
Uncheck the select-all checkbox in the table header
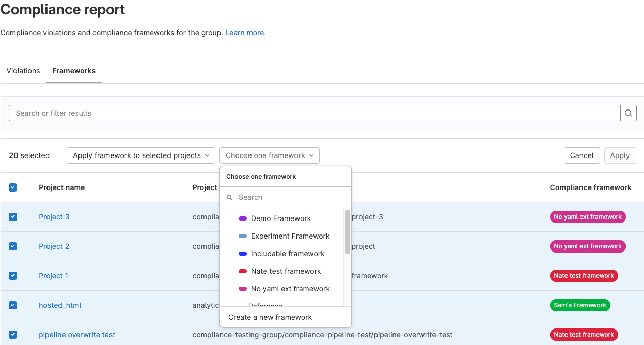[x=13, y=187]
